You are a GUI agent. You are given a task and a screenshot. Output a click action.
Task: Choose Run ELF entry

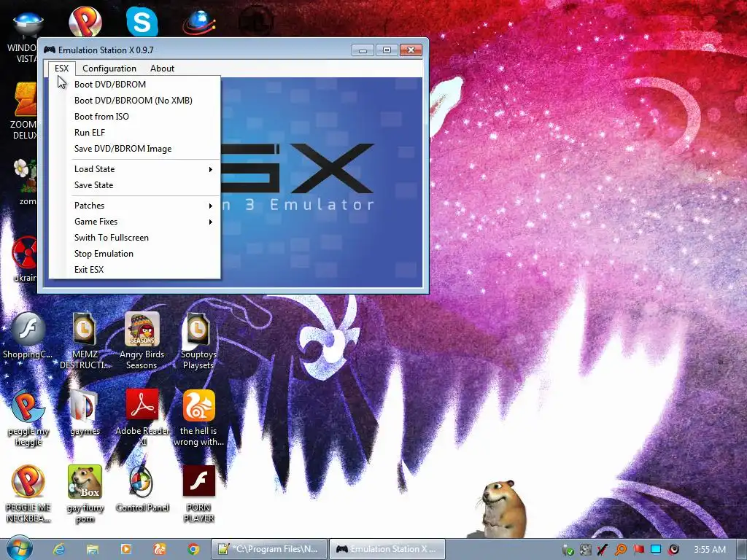134,133
